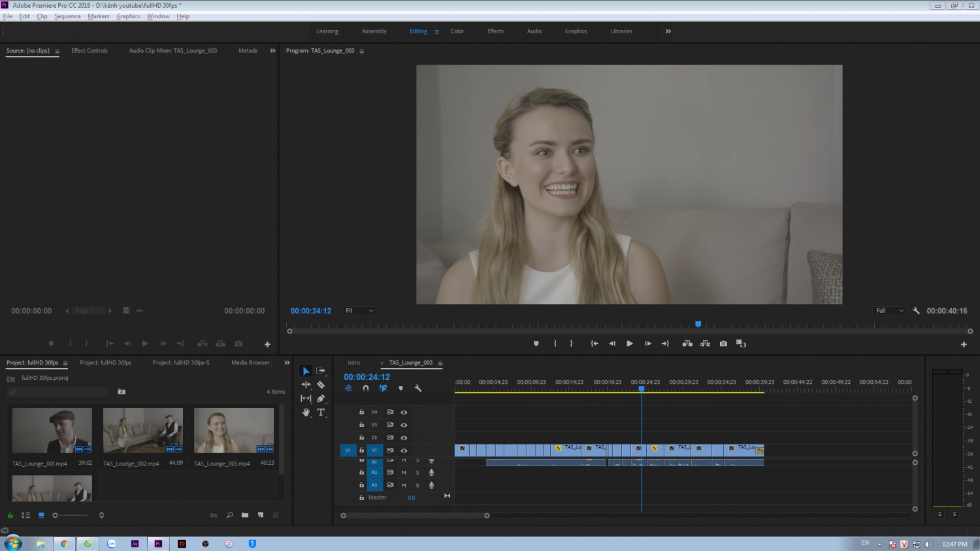Expand workspace overflow chevron in top bar
Screen dimensions: 980x551
click(668, 31)
